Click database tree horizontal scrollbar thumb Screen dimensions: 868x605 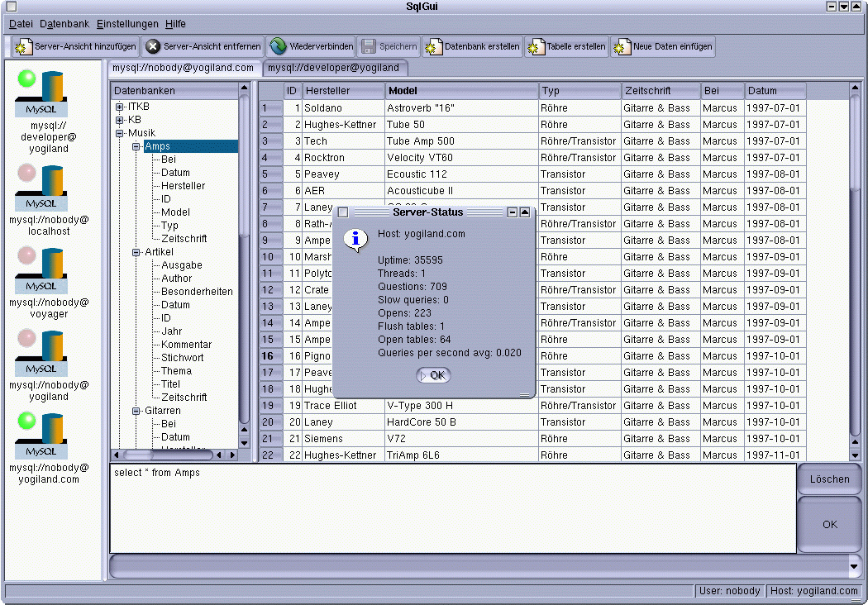(x=169, y=455)
